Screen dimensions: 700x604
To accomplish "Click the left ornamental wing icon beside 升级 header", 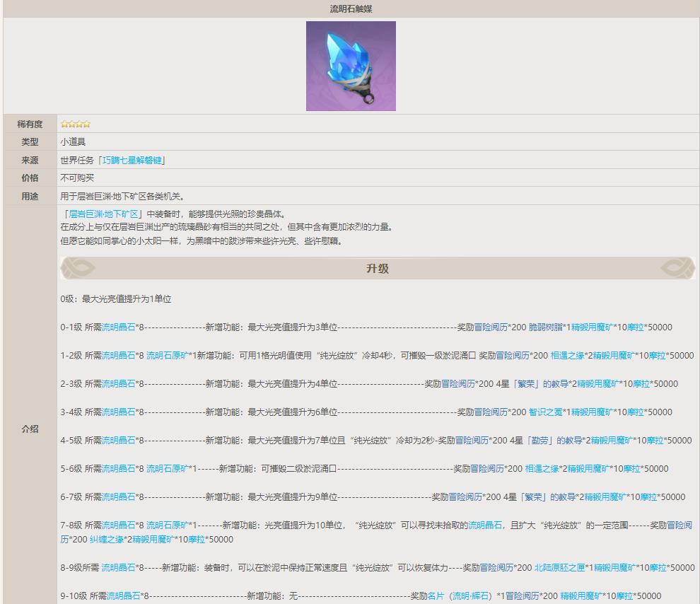I will [x=78, y=269].
